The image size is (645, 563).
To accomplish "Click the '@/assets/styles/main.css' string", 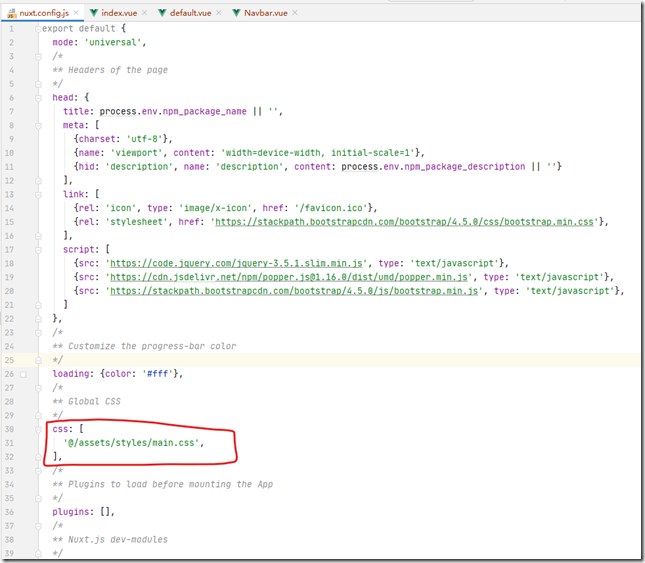I will click(131, 443).
